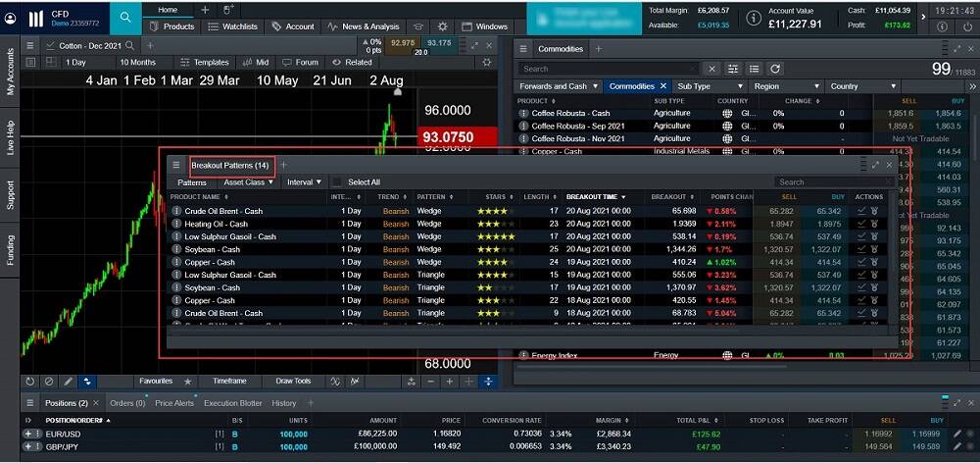Click the Timeframe button
The height and width of the screenshot is (463, 980).
coord(229,381)
